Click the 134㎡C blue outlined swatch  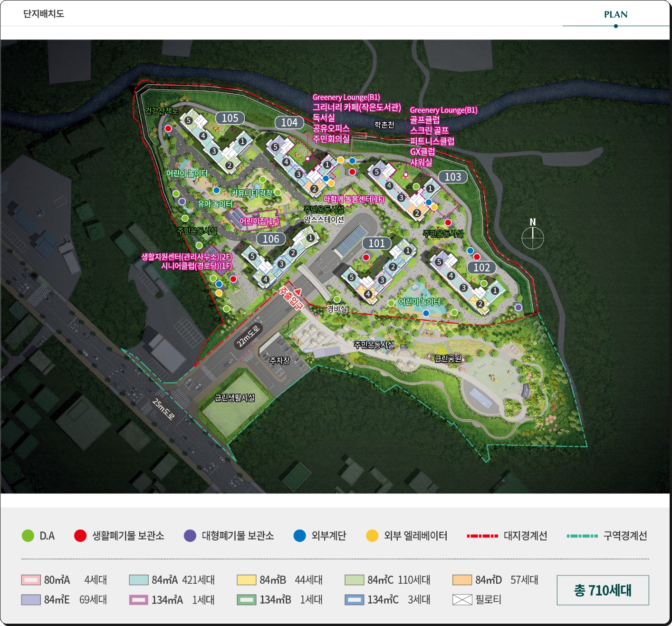click(355, 600)
